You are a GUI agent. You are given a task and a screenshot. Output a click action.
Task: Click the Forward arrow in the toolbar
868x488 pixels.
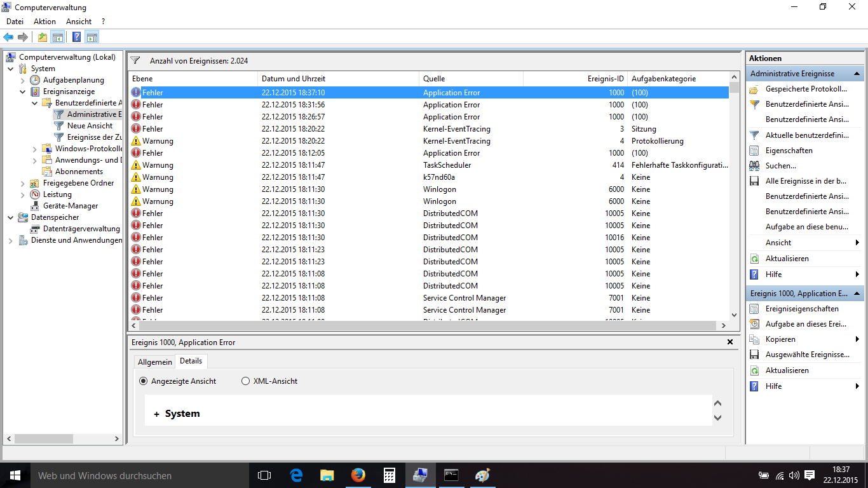tap(23, 37)
